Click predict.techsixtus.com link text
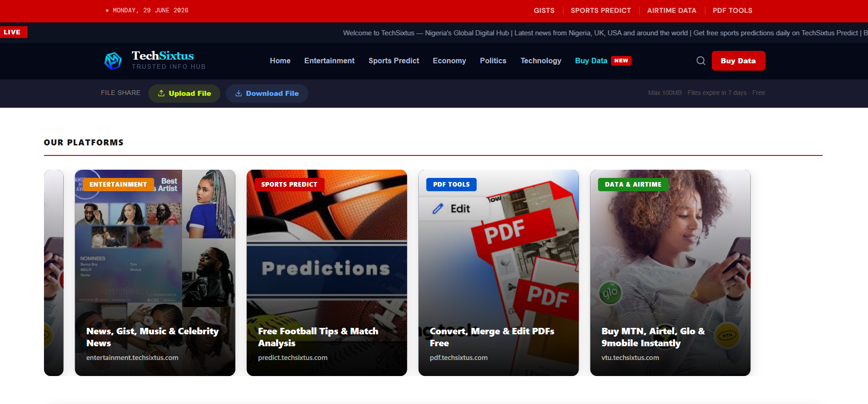 tap(293, 358)
